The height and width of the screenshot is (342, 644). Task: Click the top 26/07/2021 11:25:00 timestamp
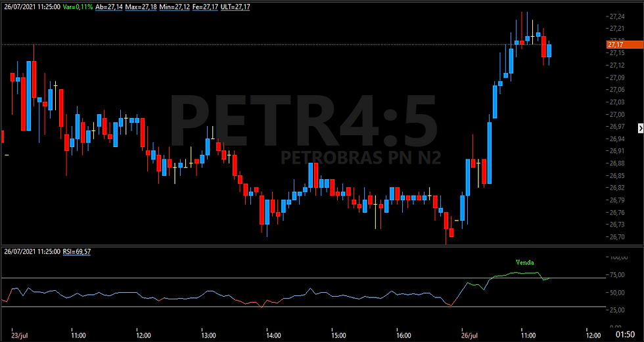coord(32,7)
